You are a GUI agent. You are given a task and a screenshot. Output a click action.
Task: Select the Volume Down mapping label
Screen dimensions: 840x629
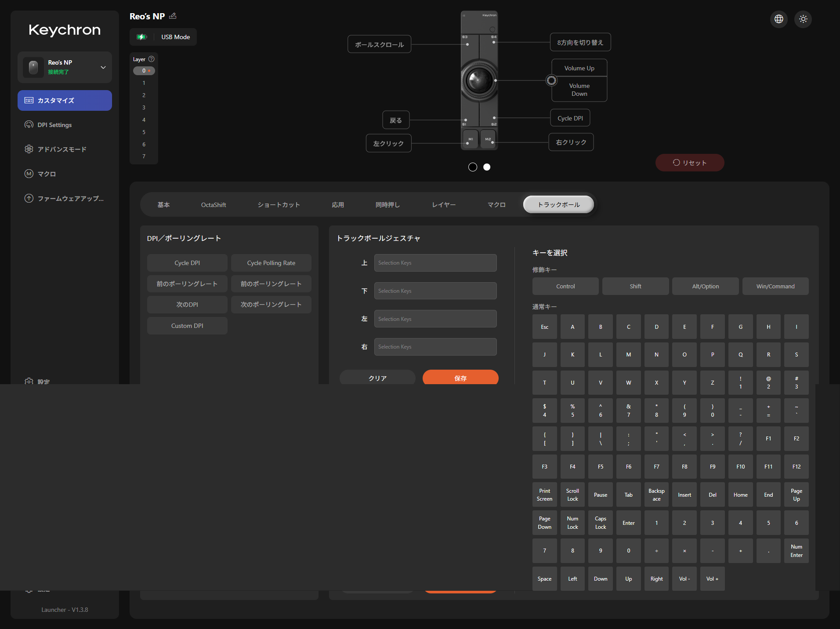[x=579, y=90]
